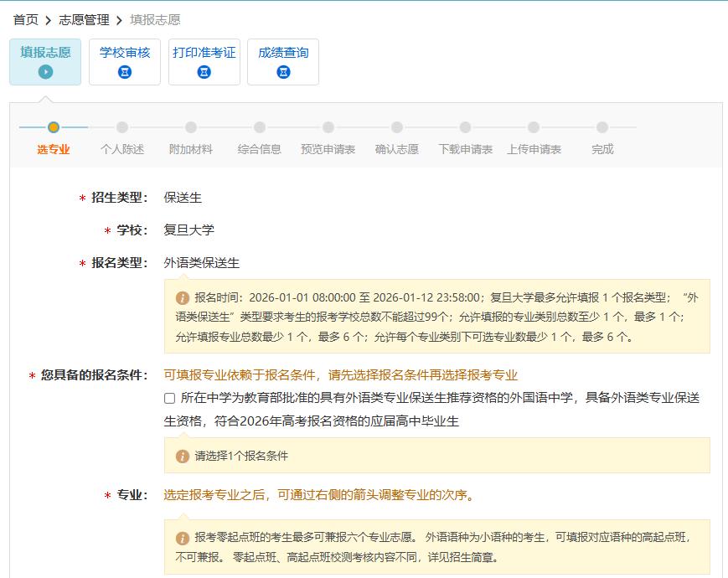
Task: Click the highlighted 选专业 step marker
Action: [x=54, y=128]
